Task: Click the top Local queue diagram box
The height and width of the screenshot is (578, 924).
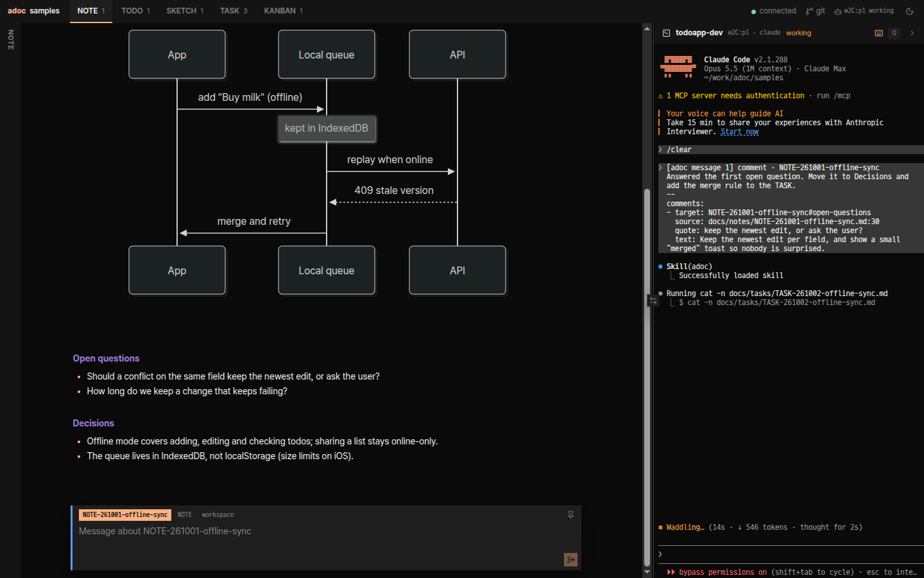Action: pos(327,55)
